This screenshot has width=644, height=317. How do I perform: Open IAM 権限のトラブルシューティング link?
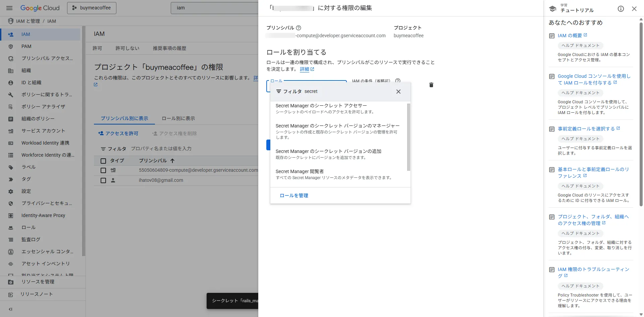[593, 272]
